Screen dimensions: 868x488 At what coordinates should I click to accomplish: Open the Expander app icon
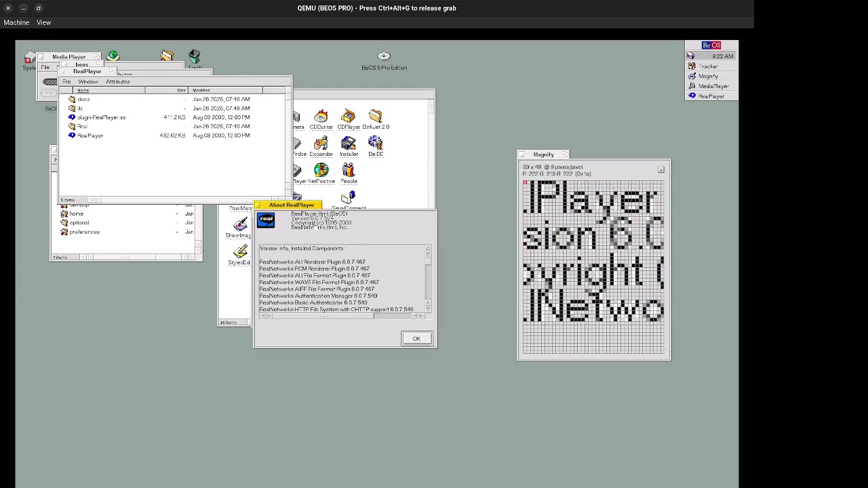tap(321, 144)
